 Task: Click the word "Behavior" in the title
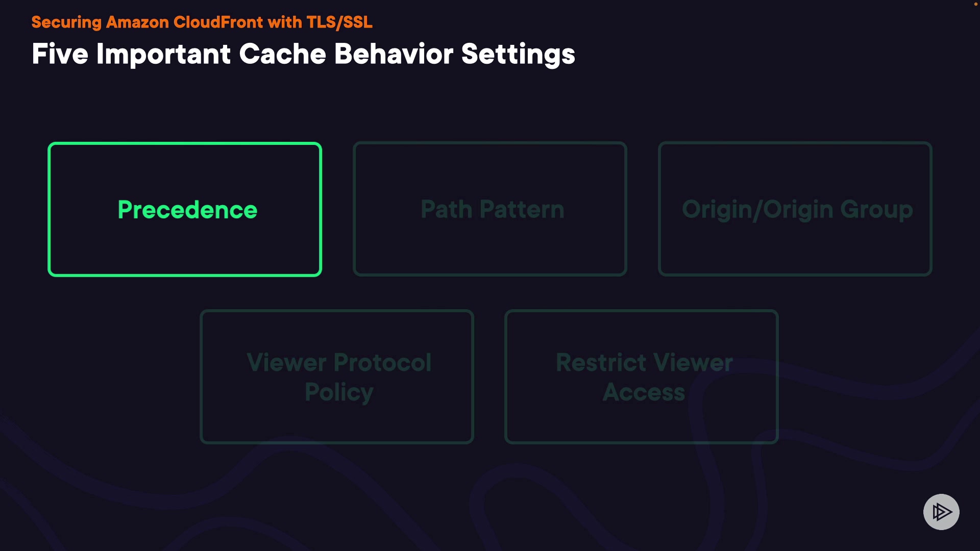394,54
